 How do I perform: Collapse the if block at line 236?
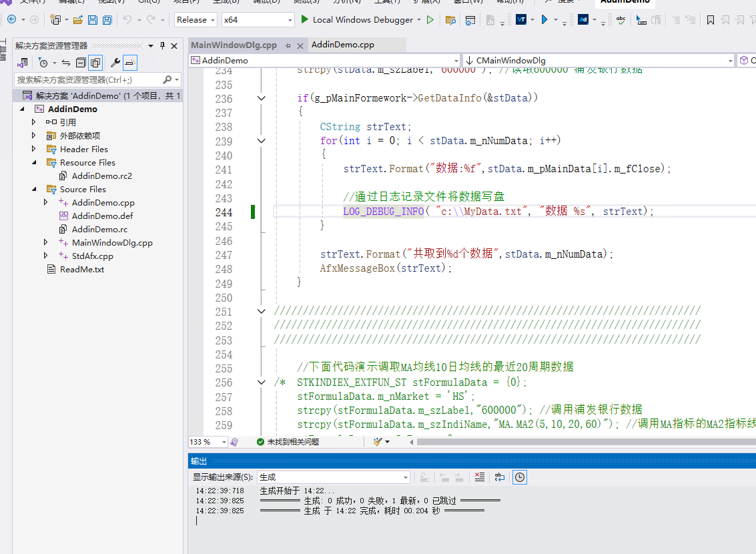(262, 98)
